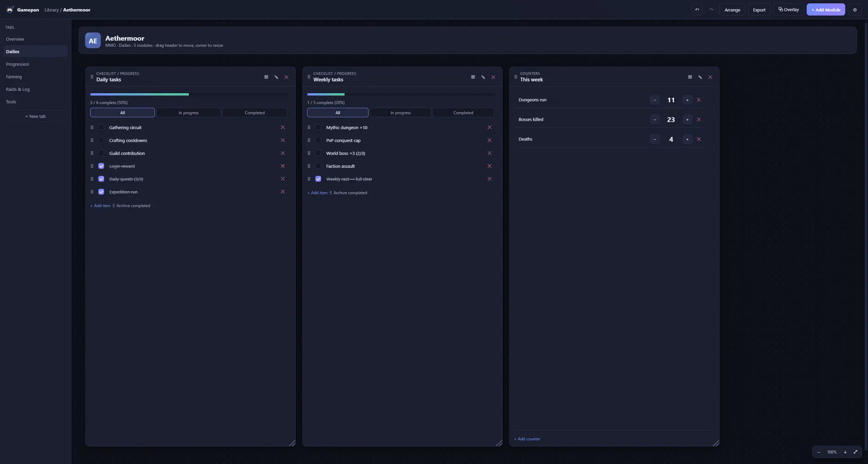Uncheck the Login reward checkbox
Screen dimensions: 868x464
tap(101, 166)
